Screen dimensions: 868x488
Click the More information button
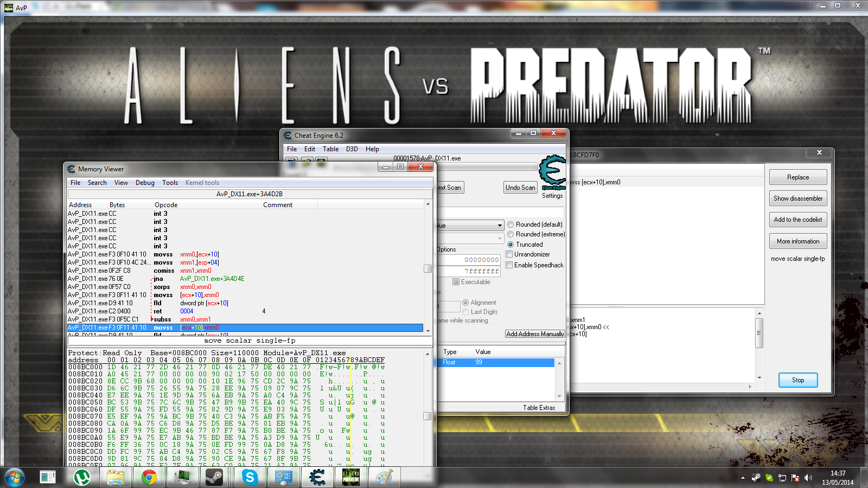pos(798,241)
